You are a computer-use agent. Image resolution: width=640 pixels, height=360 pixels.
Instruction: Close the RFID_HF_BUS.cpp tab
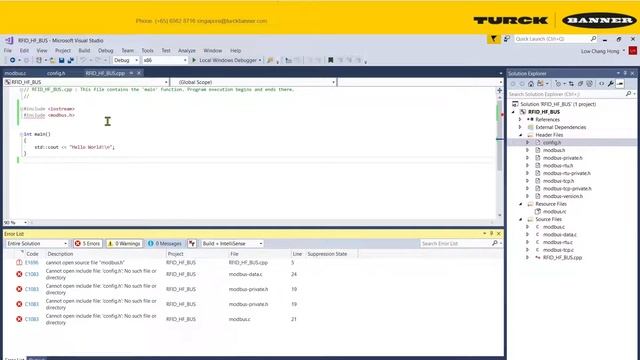point(139,73)
